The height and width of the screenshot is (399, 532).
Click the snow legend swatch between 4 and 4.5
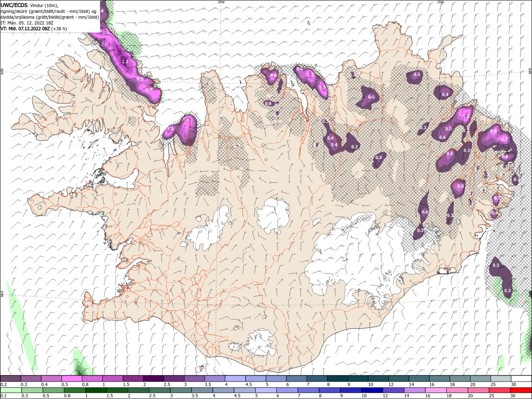click(x=235, y=379)
